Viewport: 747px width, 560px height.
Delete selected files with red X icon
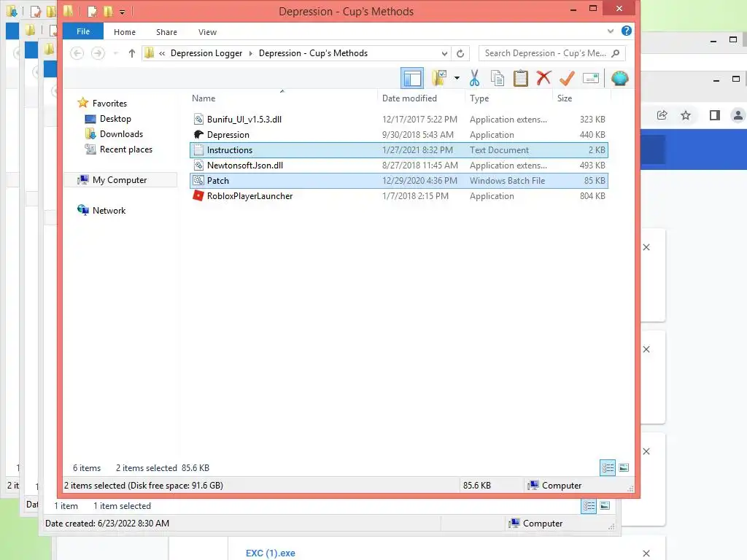[543, 78]
